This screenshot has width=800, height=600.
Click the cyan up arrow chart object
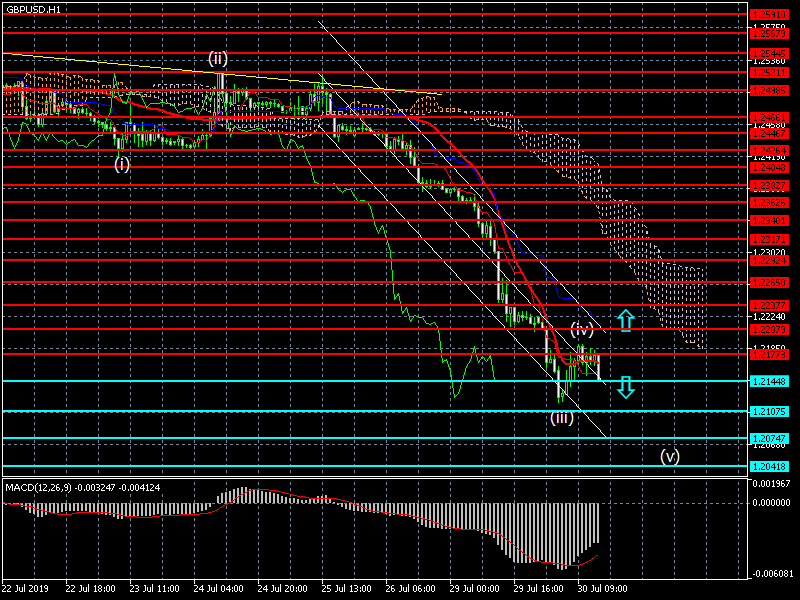[x=626, y=320]
